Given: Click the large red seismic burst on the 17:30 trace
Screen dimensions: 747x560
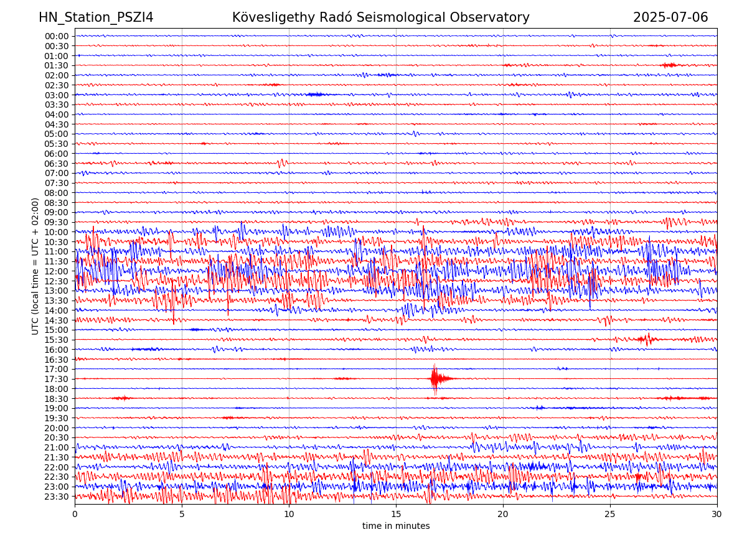Looking at the screenshot, I should (436, 378).
